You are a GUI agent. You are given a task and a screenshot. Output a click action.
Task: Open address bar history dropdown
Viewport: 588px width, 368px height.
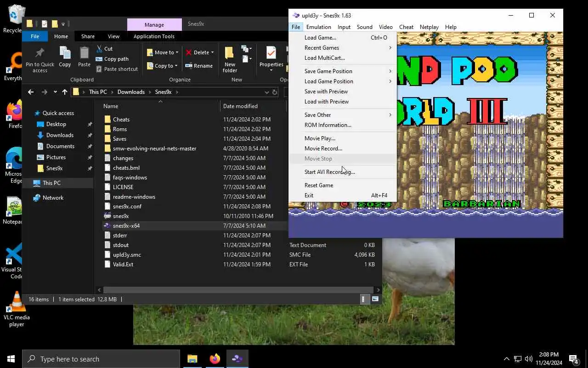(266, 92)
